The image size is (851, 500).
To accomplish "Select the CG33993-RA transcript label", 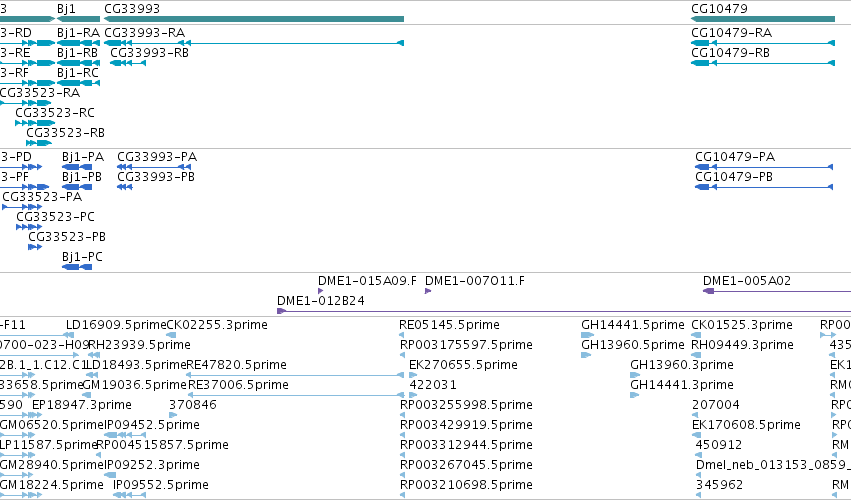I will pos(144,33).
